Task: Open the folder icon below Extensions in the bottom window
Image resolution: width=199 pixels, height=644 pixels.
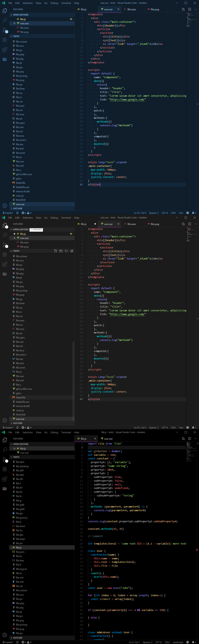Action: (5, 488)
